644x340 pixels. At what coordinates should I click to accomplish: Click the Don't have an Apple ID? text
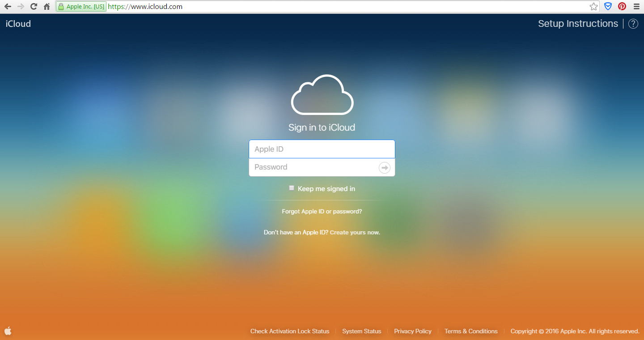[296, 233]
